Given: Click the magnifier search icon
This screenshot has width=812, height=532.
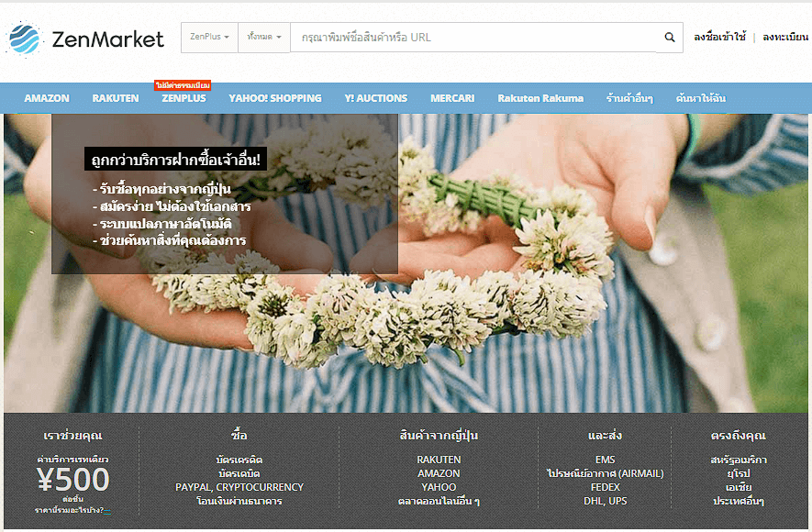Looking at the screenshot, I should [x=670, y=38].
